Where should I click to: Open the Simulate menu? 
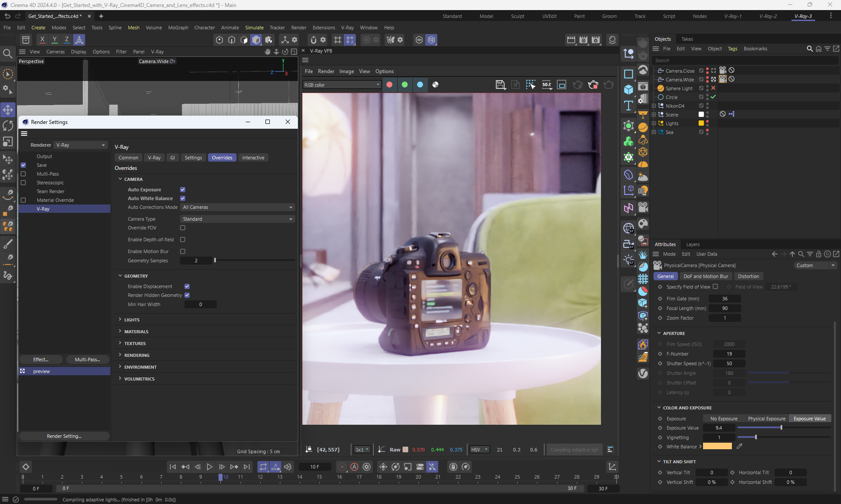[254, 28]
